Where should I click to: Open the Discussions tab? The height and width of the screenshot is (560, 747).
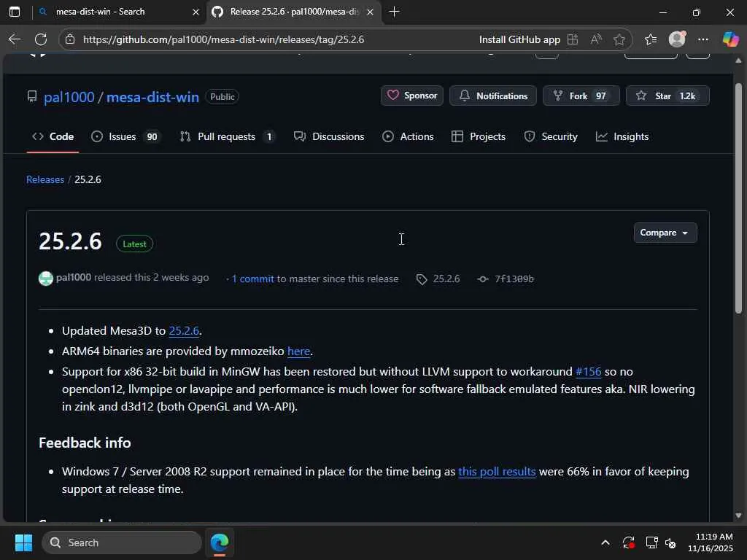329,136
